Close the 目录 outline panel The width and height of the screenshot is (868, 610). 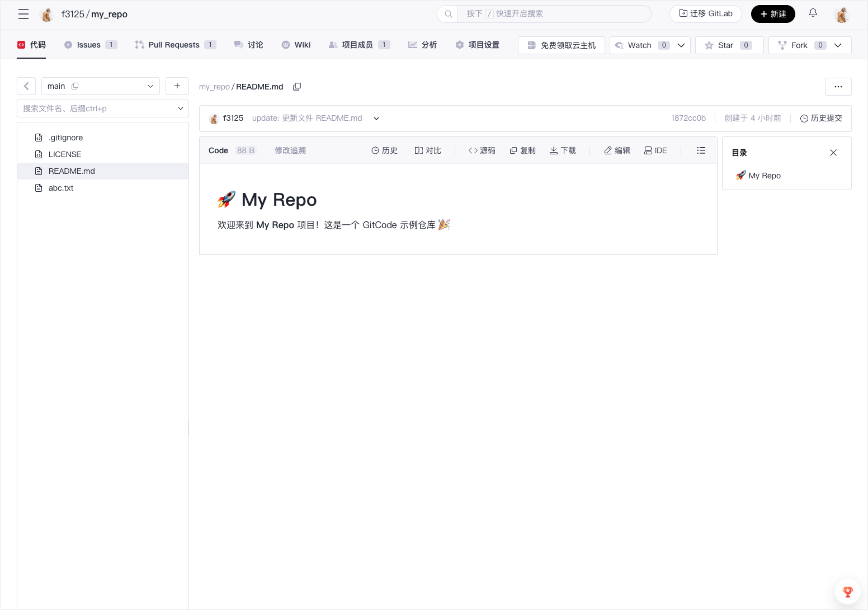(833, 153)
